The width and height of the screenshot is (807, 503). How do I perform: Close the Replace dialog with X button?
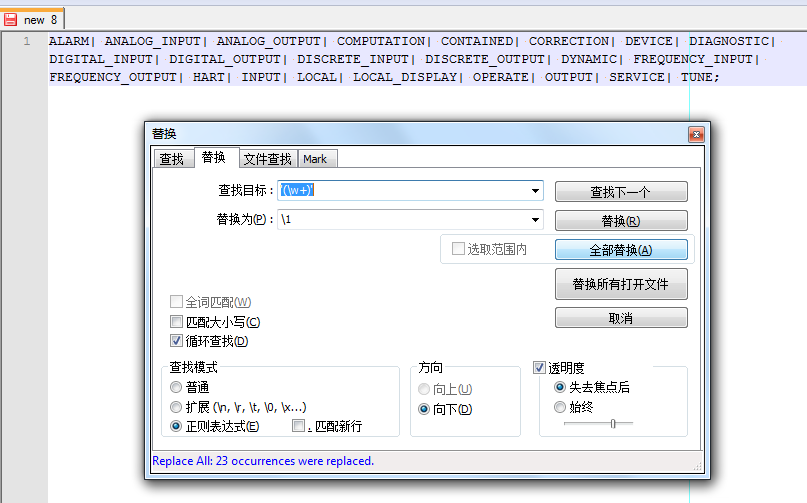point(695,134)
